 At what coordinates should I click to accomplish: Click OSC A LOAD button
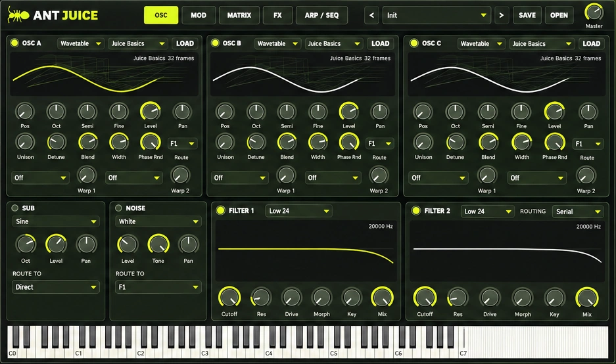tap(185, 43)
